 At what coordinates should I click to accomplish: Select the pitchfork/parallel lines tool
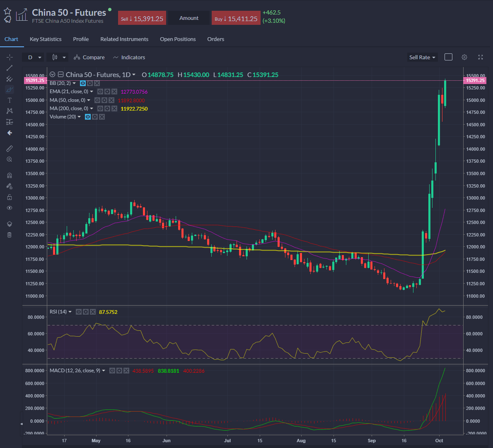click(10, 79)
